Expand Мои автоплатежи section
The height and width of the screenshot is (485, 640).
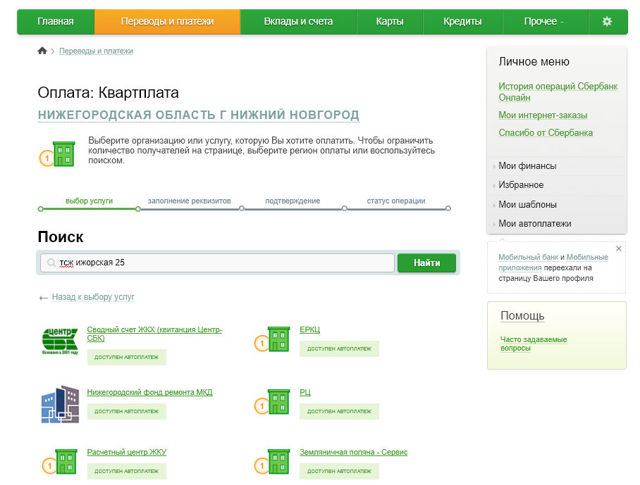coord(535,224)
